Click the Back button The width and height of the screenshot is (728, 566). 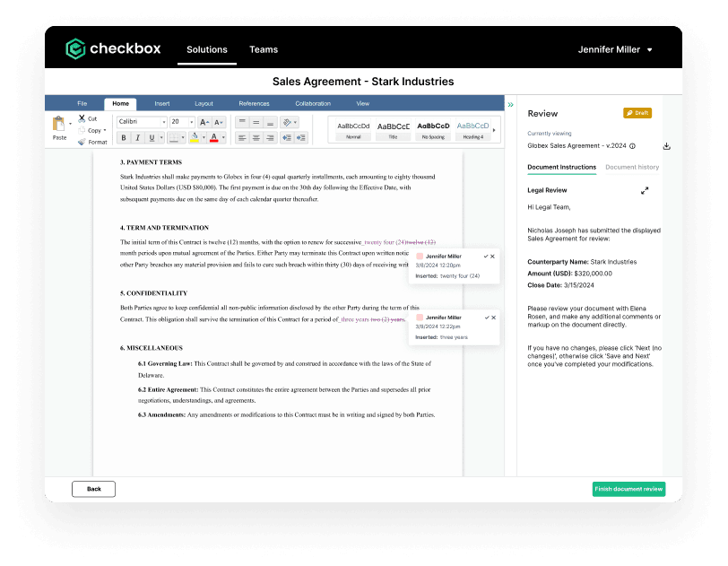(94, 489)
